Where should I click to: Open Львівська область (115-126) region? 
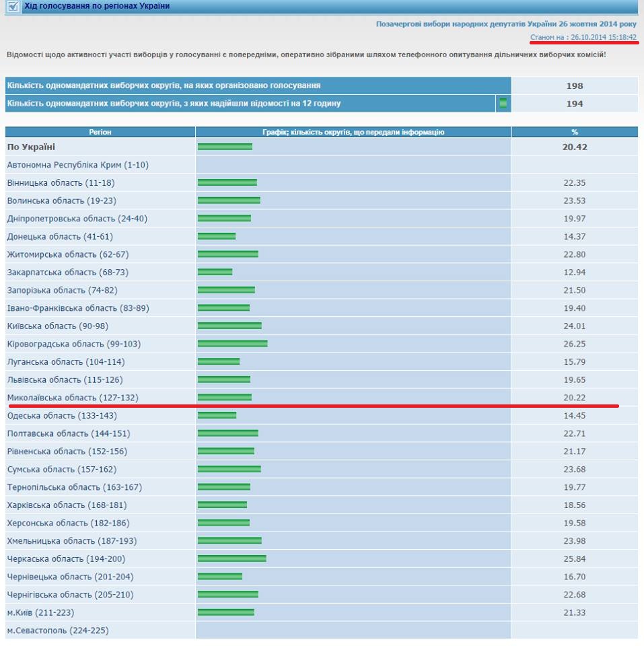65,380
